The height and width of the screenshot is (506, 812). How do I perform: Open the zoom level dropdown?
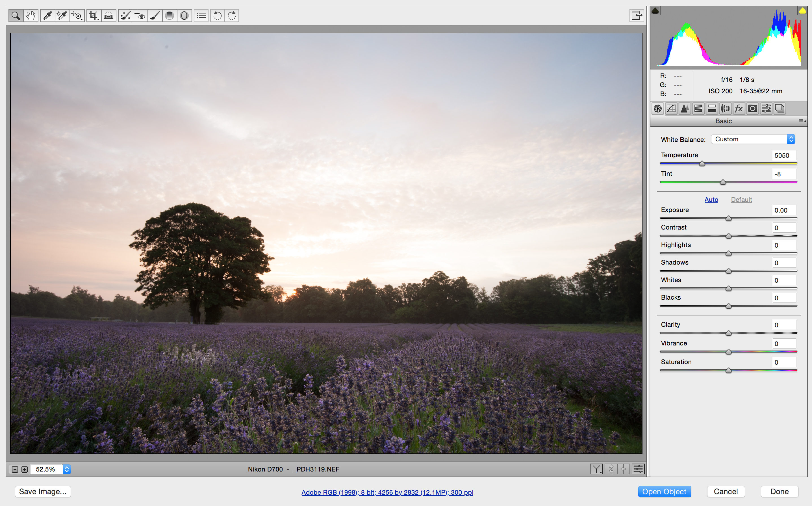click(67, 469)
